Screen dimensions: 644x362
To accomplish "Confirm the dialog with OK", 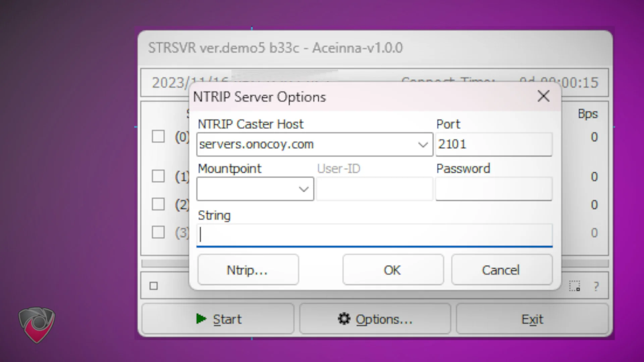I will pyautogui.click(x=393, y=270).
